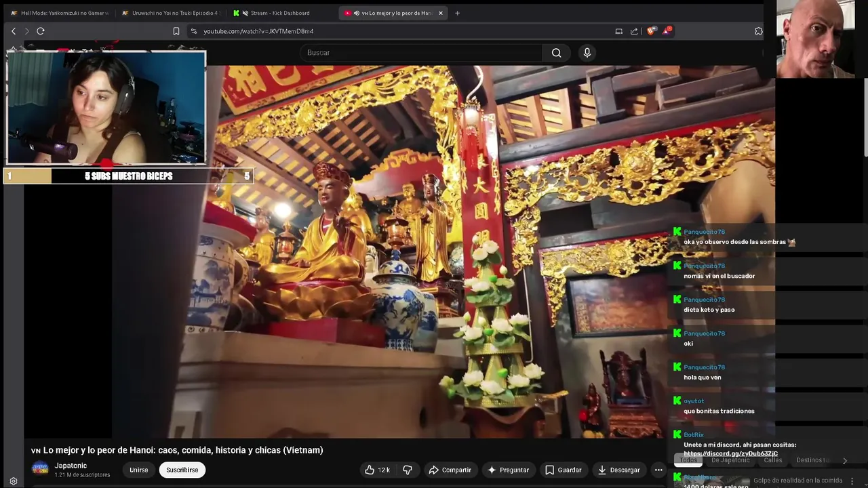Open the browser extensions puzzle icon
Viewport: 868px width, 488px height.
[x=759, y=31]
